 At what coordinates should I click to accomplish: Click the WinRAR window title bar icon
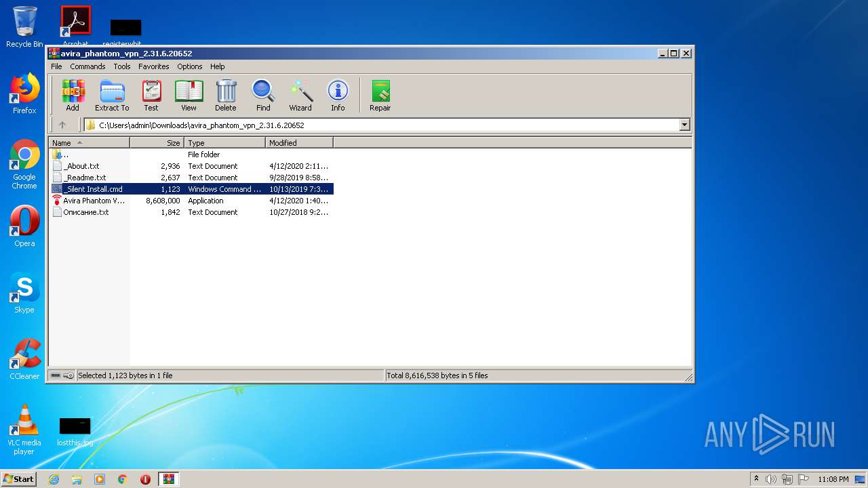54,54
